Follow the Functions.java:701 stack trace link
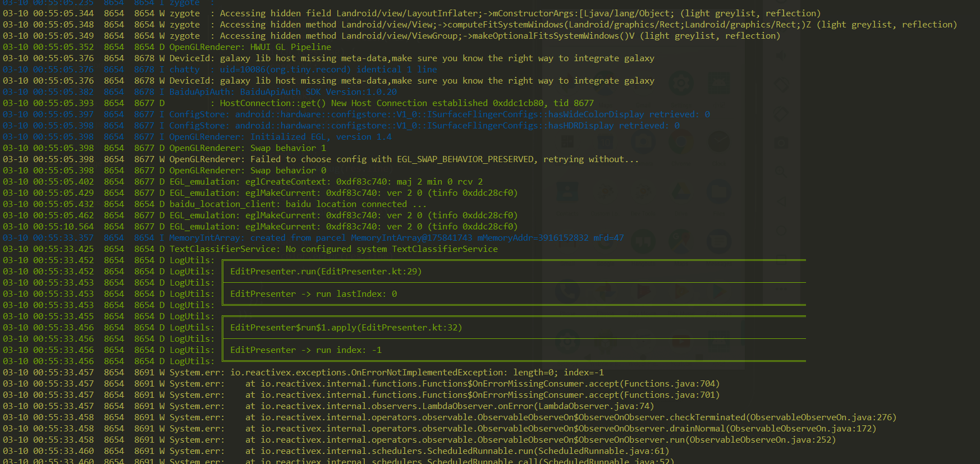 pos(670,395)
